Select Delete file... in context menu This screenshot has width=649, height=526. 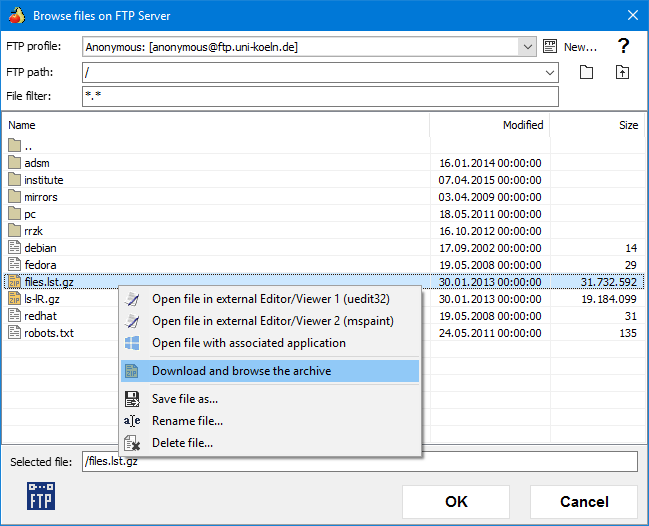click(182, 443)
